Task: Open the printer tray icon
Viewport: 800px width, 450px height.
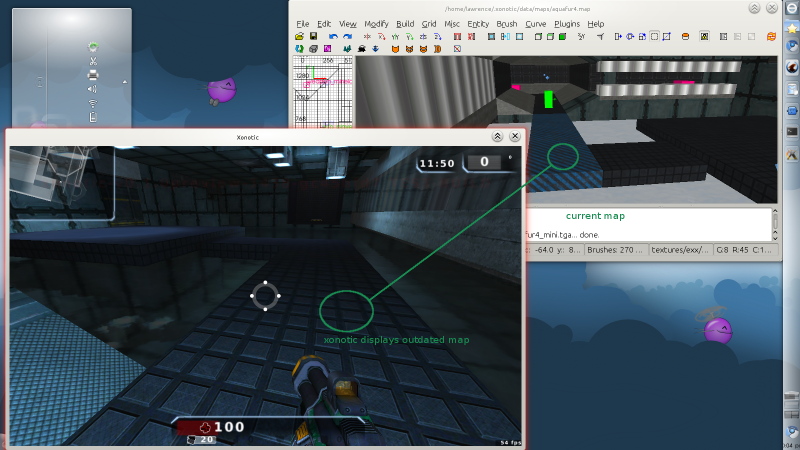Action: coord(92,75)
